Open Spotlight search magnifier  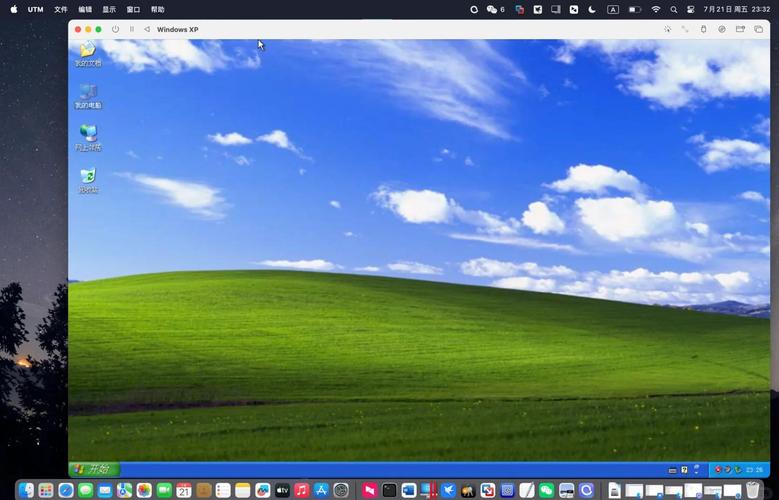coord(674,9)
